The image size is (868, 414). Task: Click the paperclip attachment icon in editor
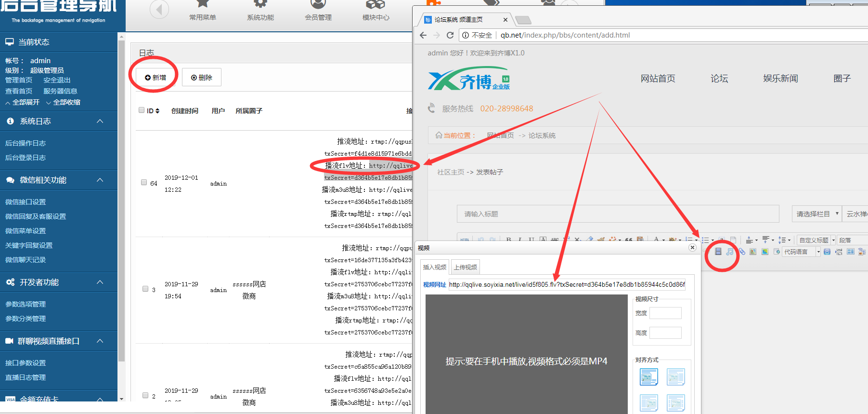742,252
